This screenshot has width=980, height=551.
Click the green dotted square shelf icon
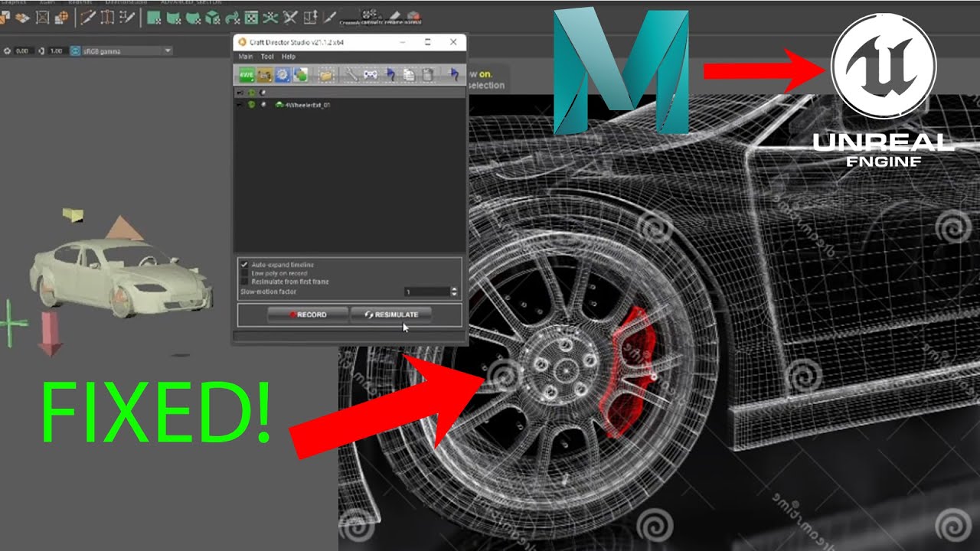[251, 17]
